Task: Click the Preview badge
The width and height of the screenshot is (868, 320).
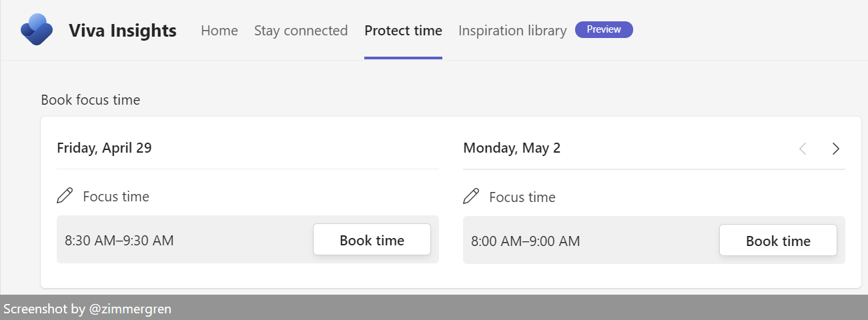Action: pyautogui.click(x=604, y=29)
